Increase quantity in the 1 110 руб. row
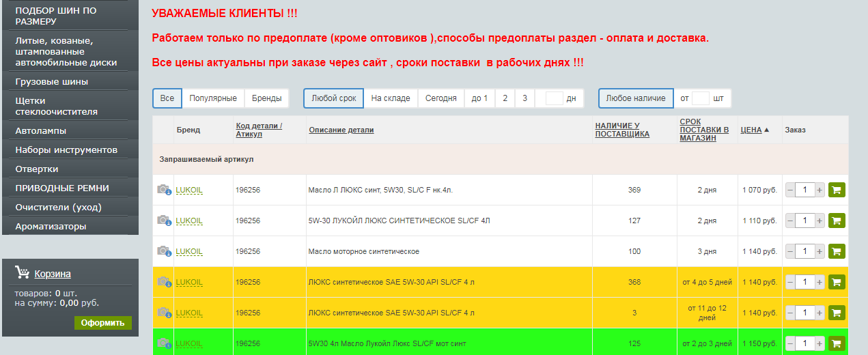This screenshot has width=868, height=355. coord(820,221)
